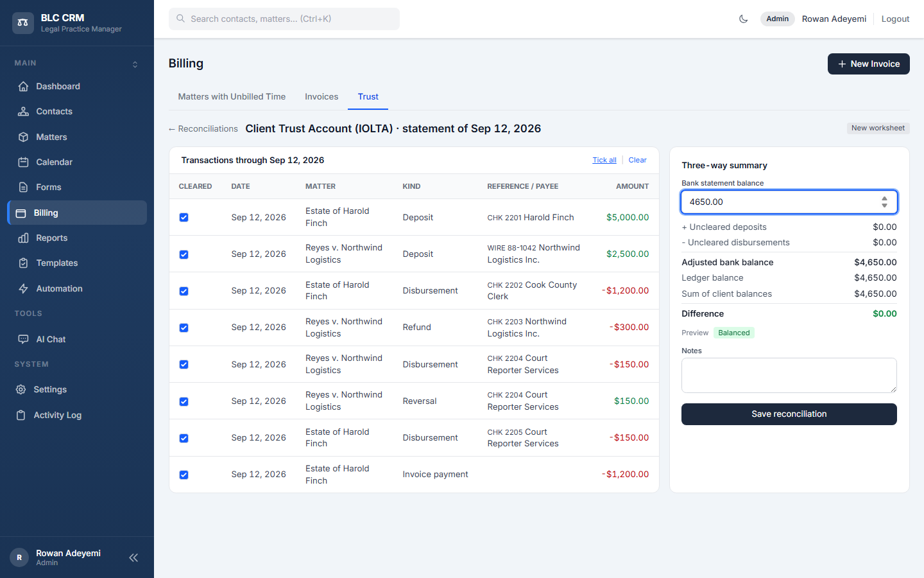Screen dimensions: 924x578
Task: Open Forms via its document icon
Action: point(23,188)
